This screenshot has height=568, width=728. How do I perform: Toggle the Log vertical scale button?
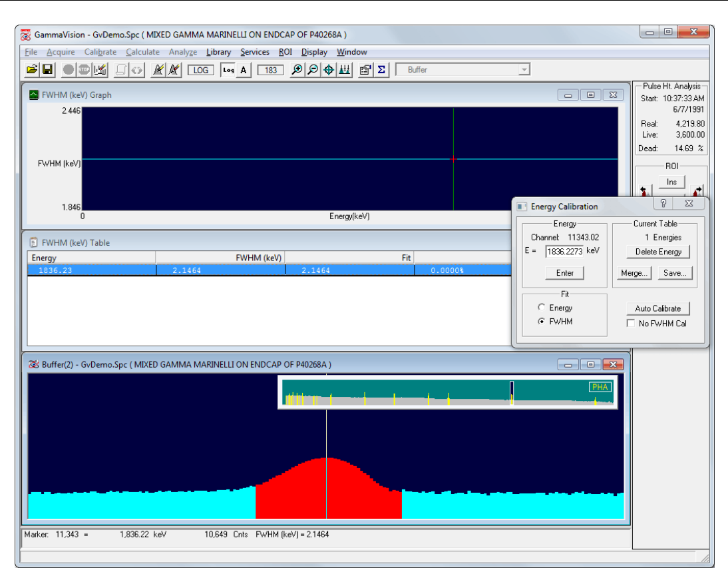(228, 70)
